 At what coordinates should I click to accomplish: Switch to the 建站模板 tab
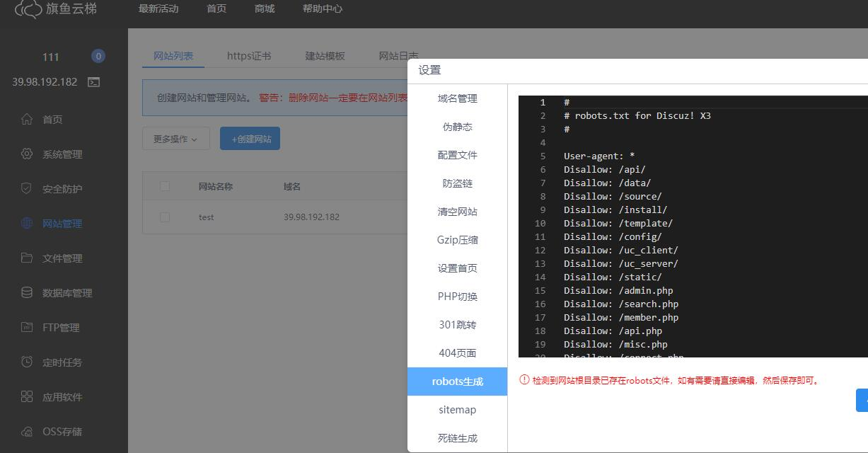325,56
